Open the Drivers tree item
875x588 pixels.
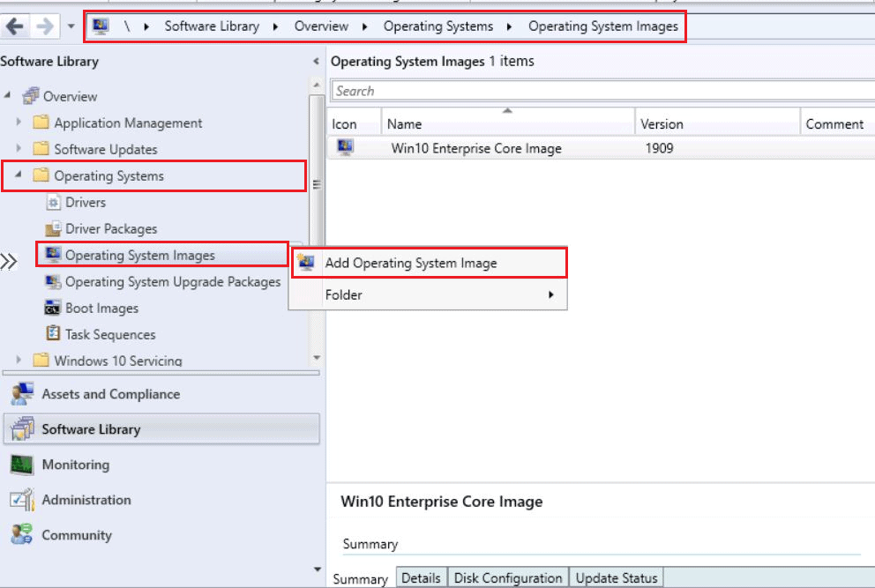coord(86,202)
